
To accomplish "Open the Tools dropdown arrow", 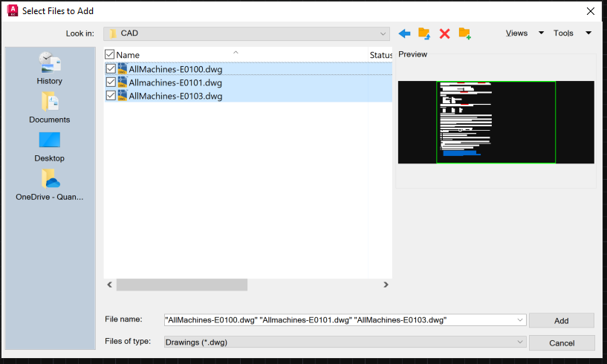I will click(x=588, y=33).
